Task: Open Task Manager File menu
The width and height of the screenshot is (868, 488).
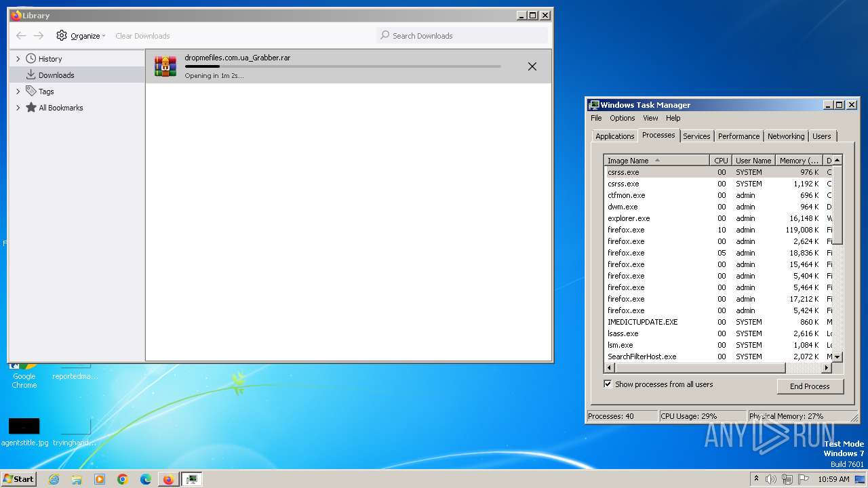Action: coord(596,118)
